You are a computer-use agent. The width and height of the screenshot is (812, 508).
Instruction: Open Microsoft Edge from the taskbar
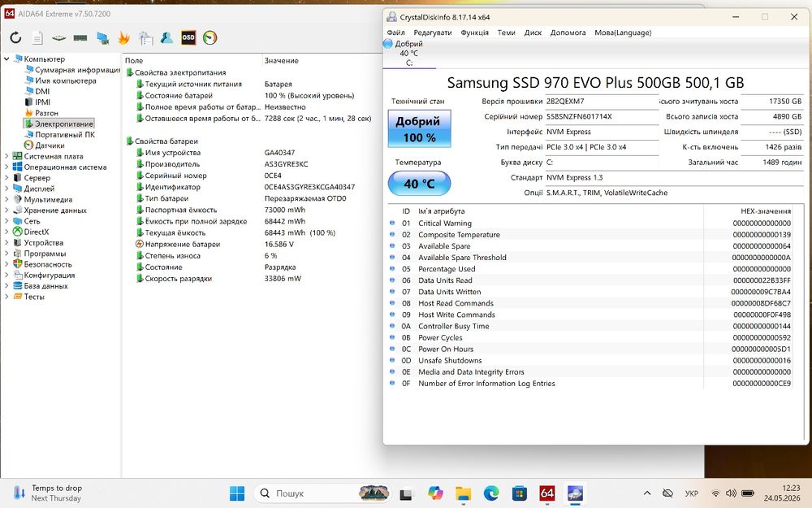click(491, 493)
